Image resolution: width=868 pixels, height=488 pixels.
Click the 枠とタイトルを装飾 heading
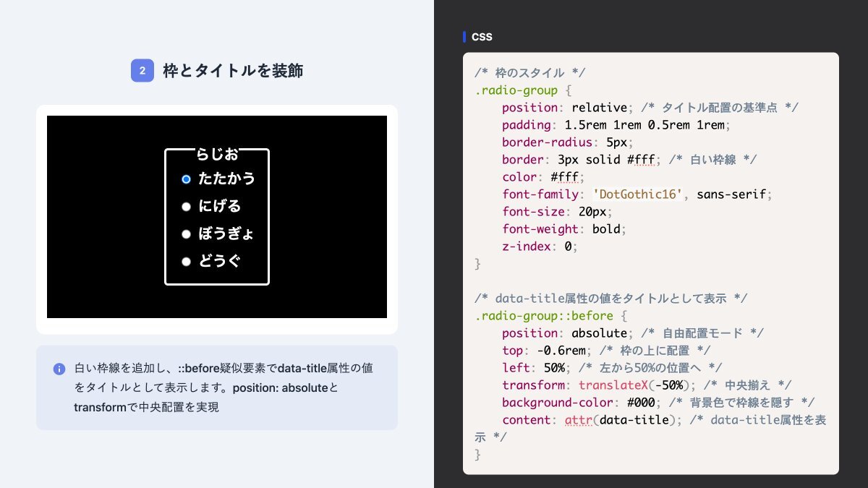[233, 71]
